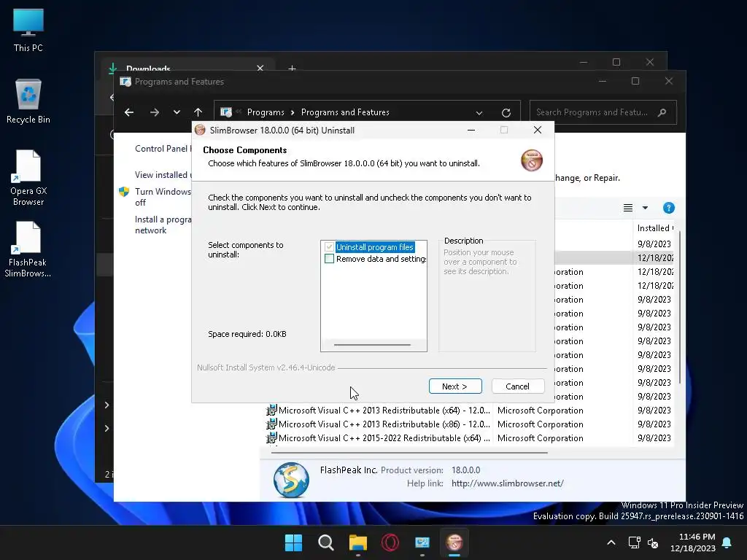Click the slimbrowser.net help link
This screenshot has height=560, width=747.
pos(508,483)
